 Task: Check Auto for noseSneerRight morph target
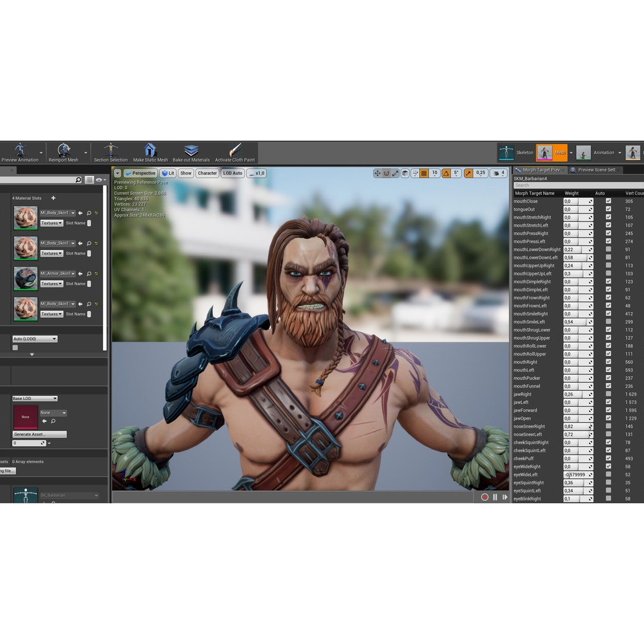coord(608,426)
